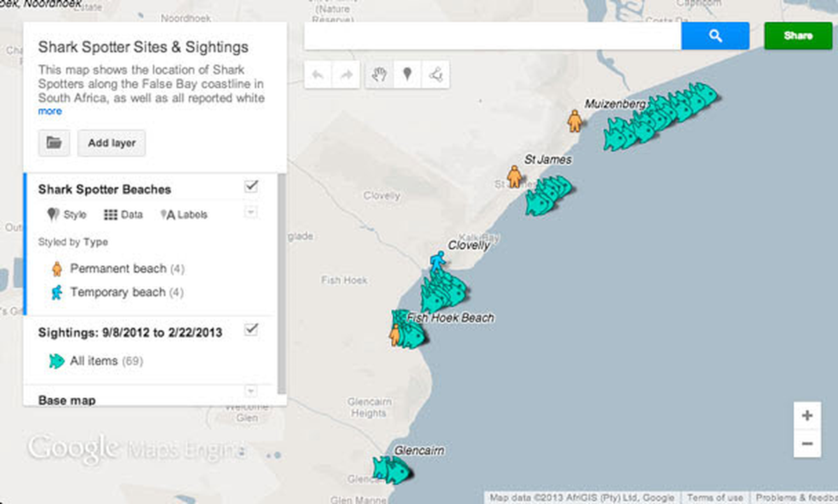Image resolution: width=838 pixels, height=504 pixels.
Task: Select the hand pan tool
Action: coord(379,75)
